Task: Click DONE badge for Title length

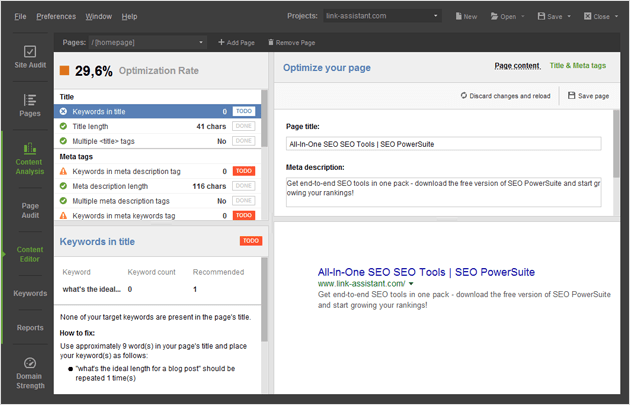Action: coord(243,126)
